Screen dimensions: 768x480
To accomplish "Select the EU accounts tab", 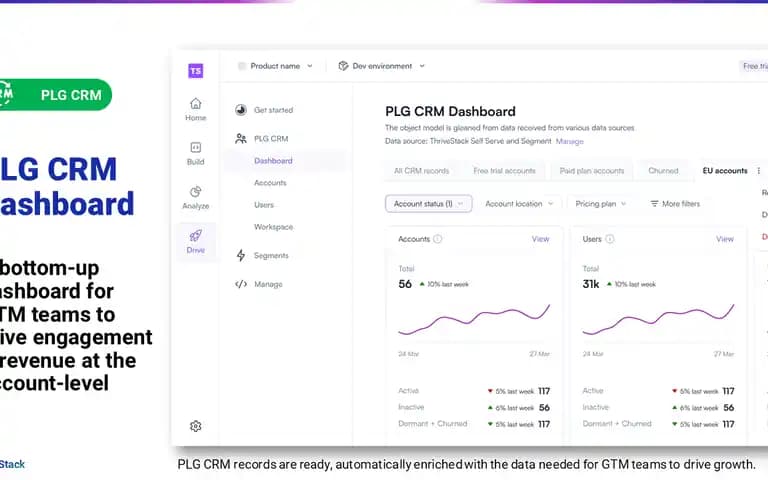I will [x=725, y=171].
